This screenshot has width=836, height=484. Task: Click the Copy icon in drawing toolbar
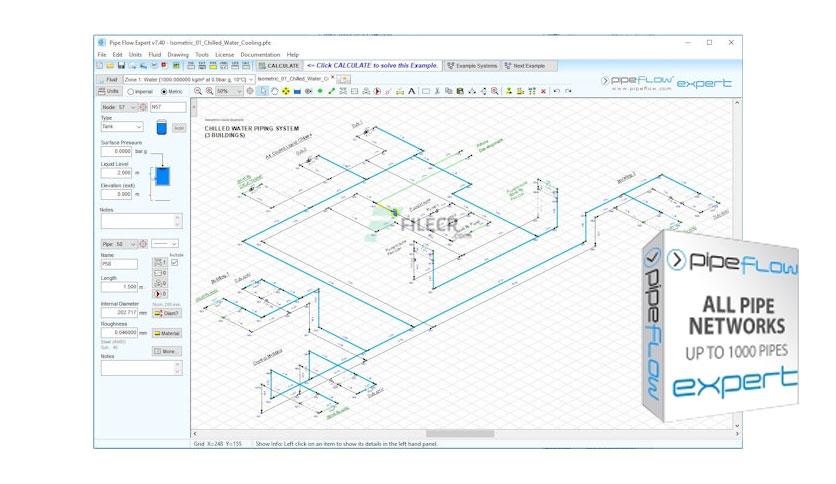tap(448, 91)
